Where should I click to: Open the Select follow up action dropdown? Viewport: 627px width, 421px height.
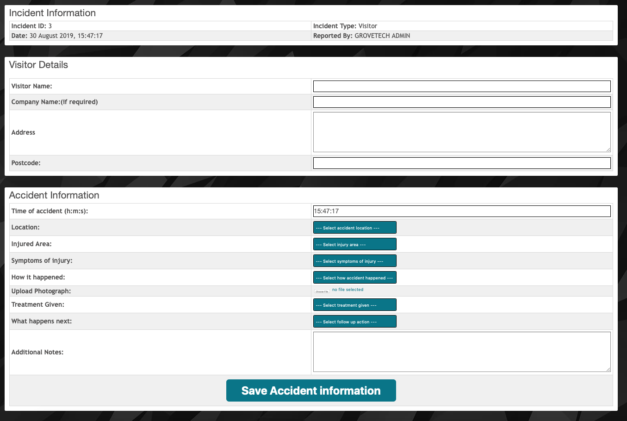(x=355, y=322)
